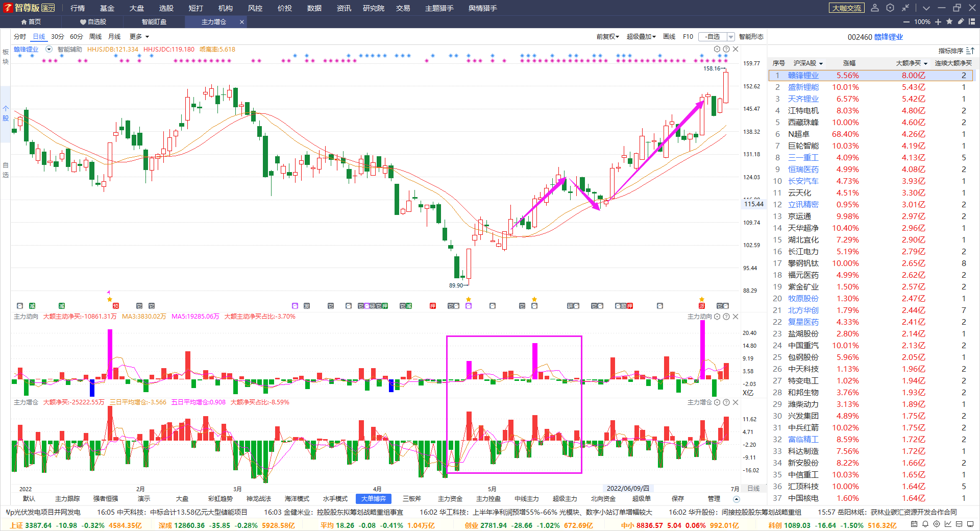Click the 指标排序 sort icon
Image resolution: width=980 pixels, height=531 pixels.
coord(970,51)
